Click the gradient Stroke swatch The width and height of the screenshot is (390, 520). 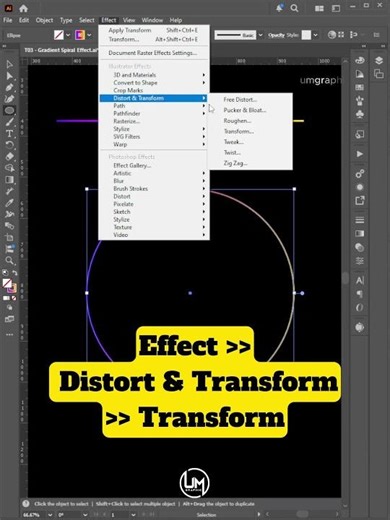(80, 35)
